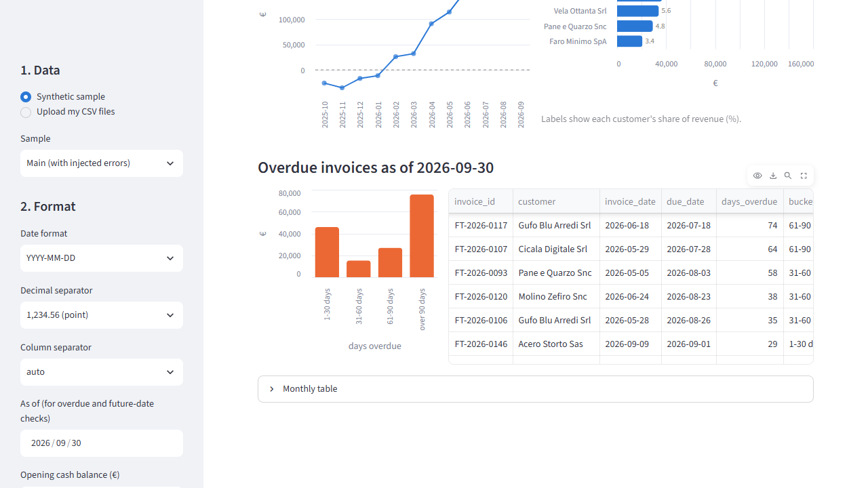Screen dimensions: 868x488
Task: Expand overdue table to fullscreen
Action: [804, 176]
